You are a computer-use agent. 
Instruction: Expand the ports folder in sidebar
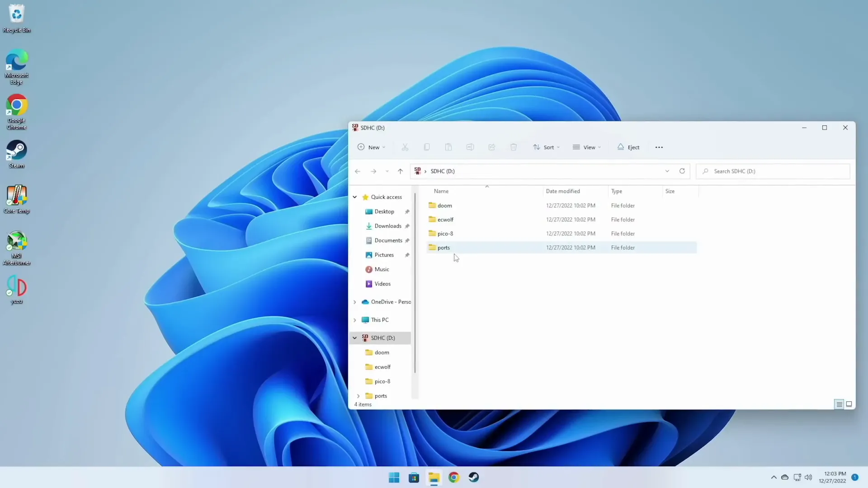(x=359, y=395)
